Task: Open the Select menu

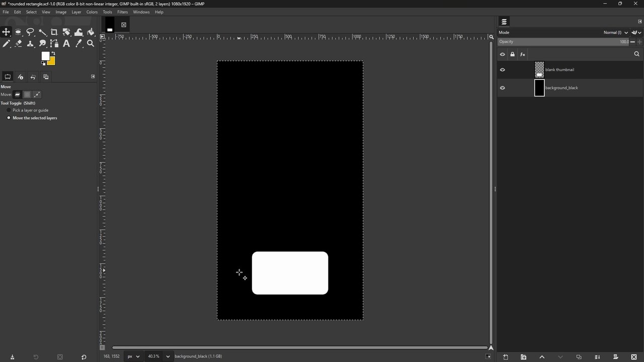Action: pyautogui.click(x=31, y=12)
